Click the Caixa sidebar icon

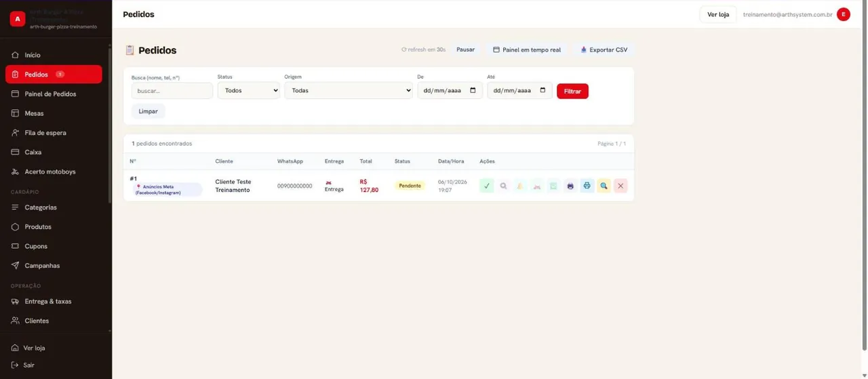[x=15, y=152]
